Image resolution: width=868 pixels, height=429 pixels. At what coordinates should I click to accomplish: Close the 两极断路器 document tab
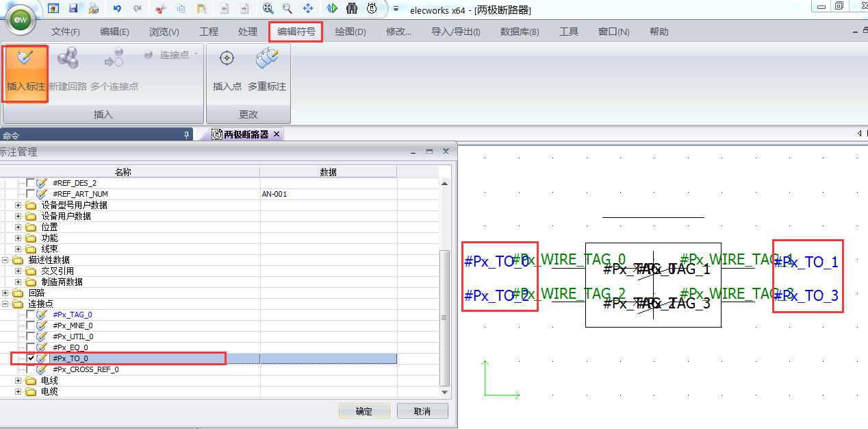277,134
